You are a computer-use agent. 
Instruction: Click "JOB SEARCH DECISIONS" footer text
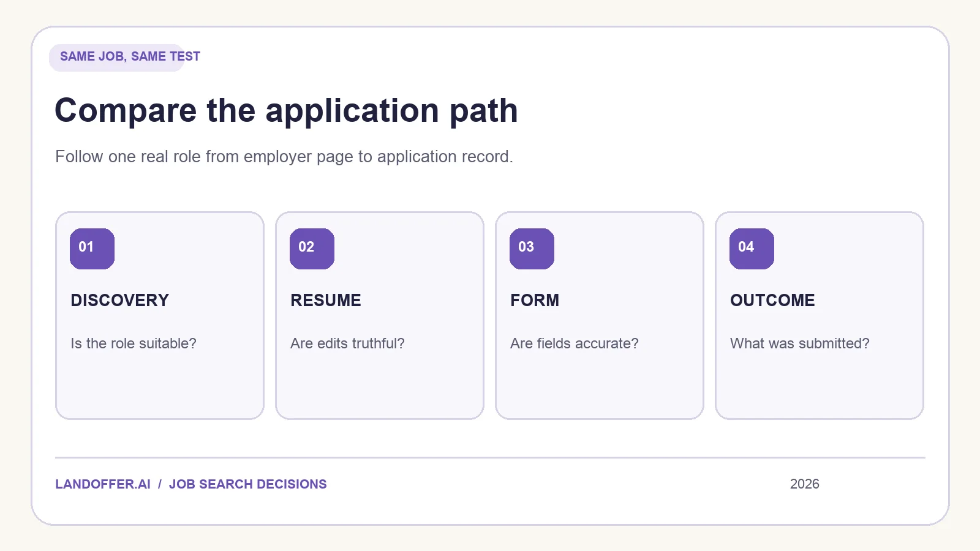(248, 484)
